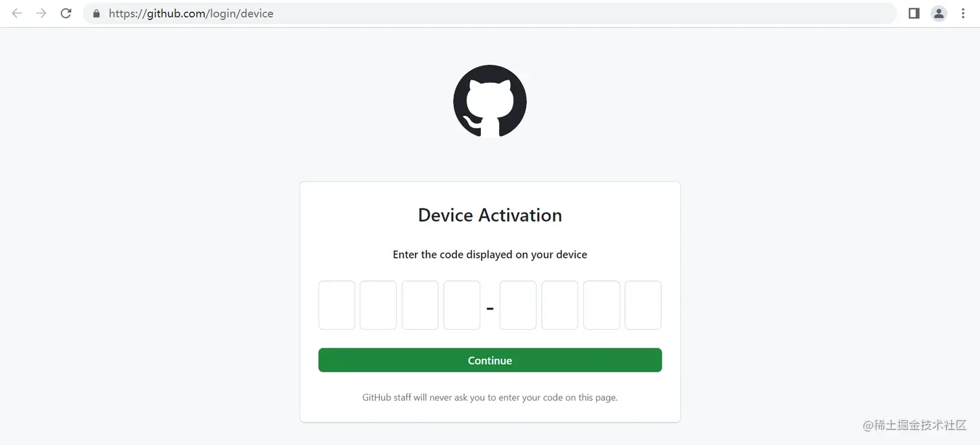The width and height of the screenshot is (980, 445).
Task: Click the first code digit box
Action: tap(336, 305)
